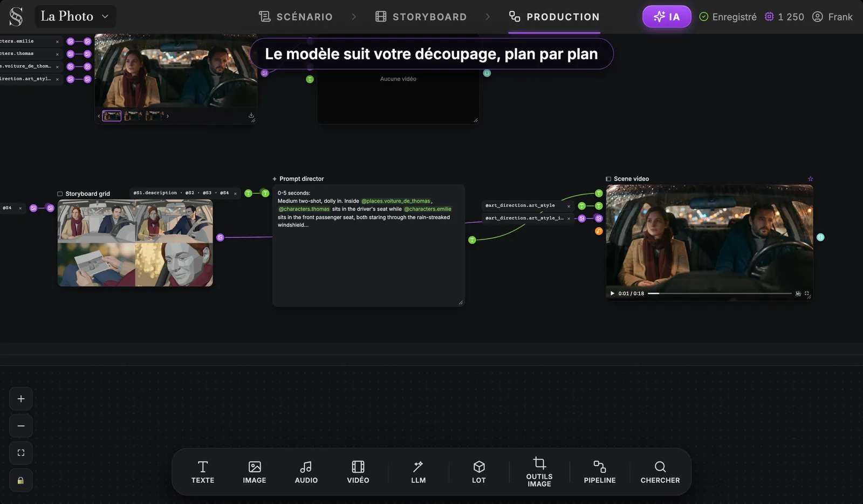Click Prompt director's green text output port
Viewport: 863px width, 504px height.
(472, 240)
